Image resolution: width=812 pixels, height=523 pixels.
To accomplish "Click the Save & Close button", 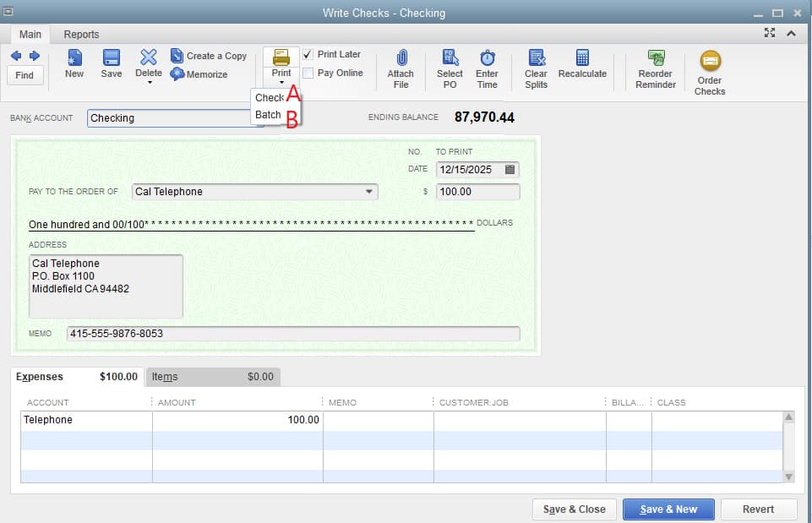I will (574, 509).
